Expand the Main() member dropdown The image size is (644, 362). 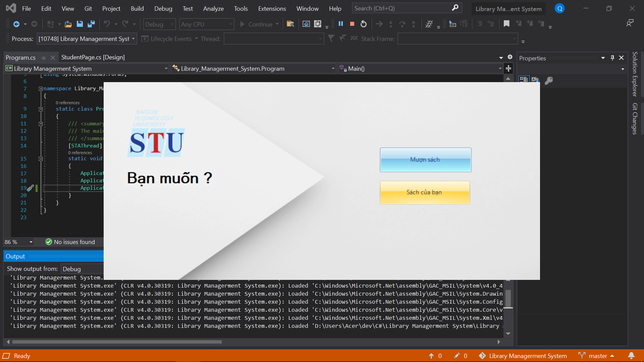pyautogui.click(x=500, y=69)
